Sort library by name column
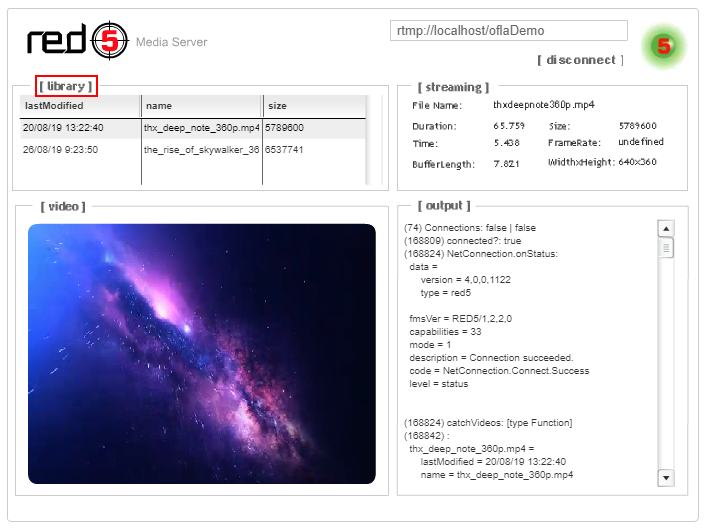The image size is (711, 528). [x=202, y=106]
